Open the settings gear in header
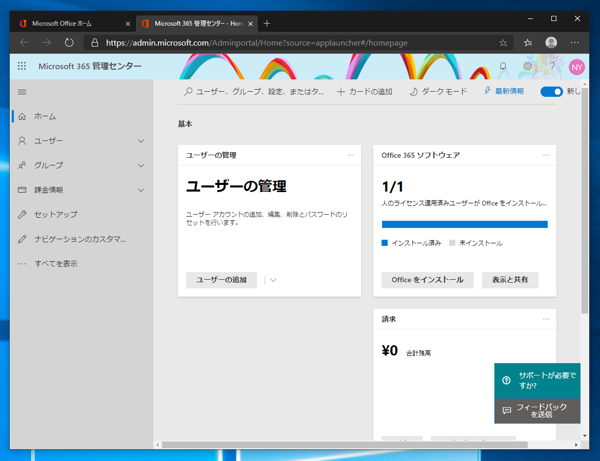This screenshot has height=461, width=600. tap(527, 66)
